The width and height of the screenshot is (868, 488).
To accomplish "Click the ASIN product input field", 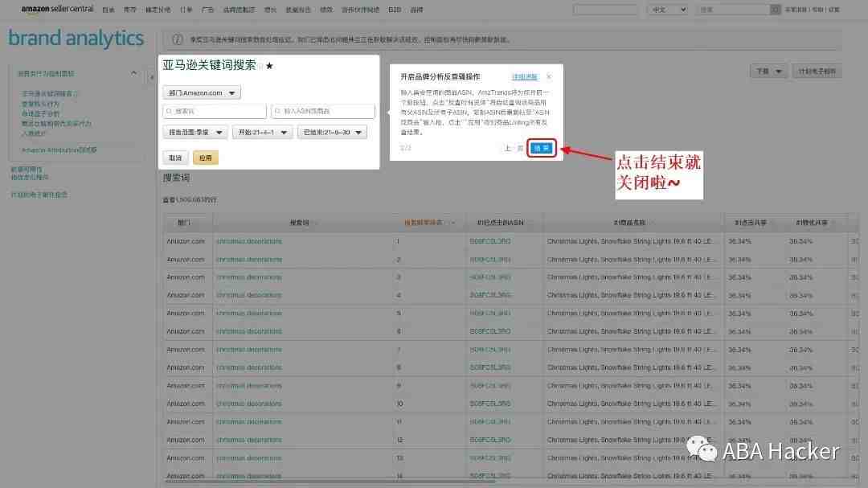I will [x=323, y=111].
